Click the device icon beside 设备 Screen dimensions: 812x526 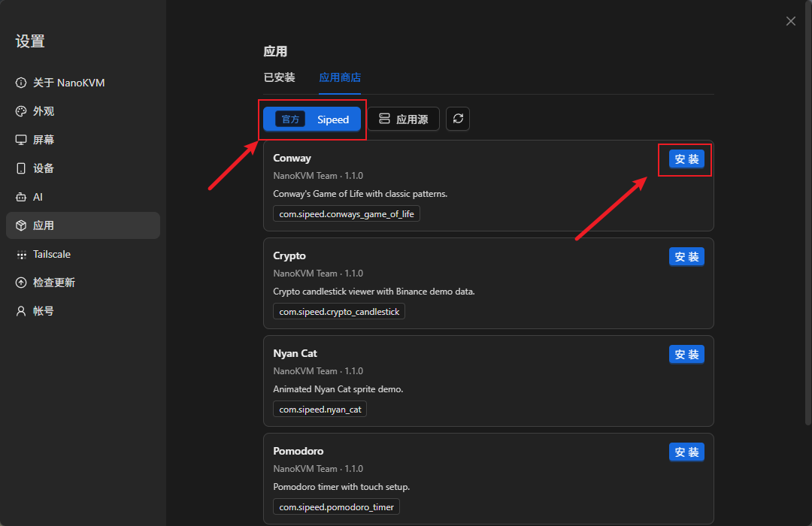point(21,168)
